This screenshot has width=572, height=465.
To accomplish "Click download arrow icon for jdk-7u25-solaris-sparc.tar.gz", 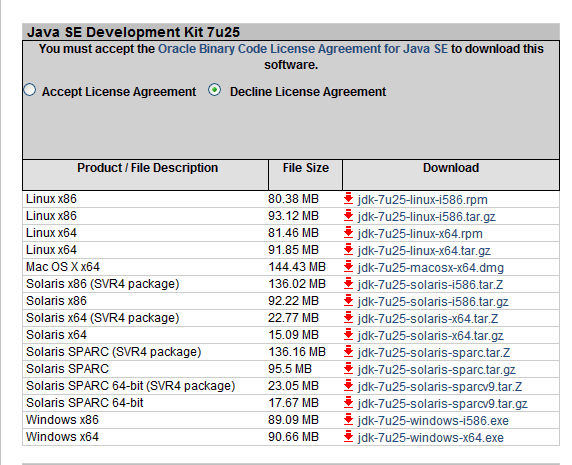I will 348,368.
